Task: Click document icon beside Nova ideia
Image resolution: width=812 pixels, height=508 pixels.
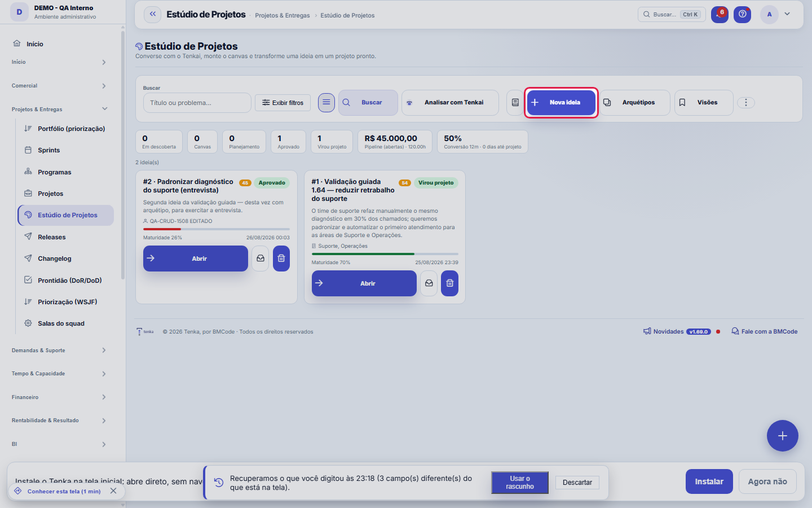Action: [x=515, y=103]
